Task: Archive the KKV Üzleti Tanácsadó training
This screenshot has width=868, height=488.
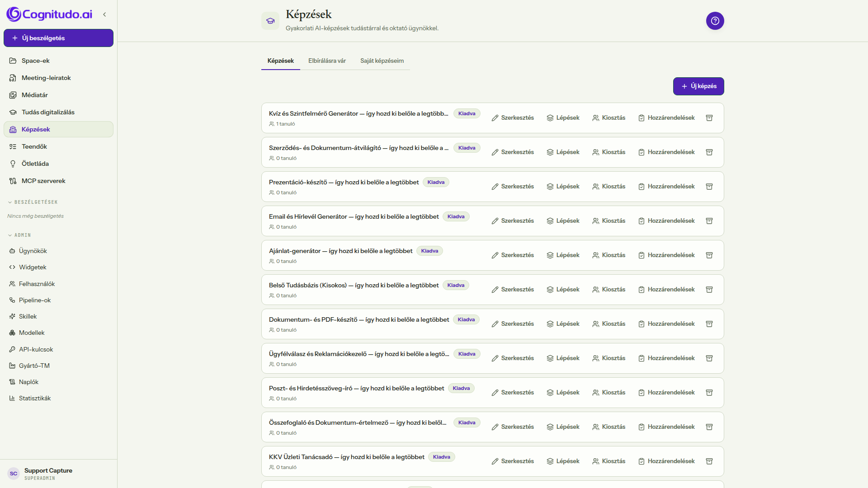Action: coord(709,461)
